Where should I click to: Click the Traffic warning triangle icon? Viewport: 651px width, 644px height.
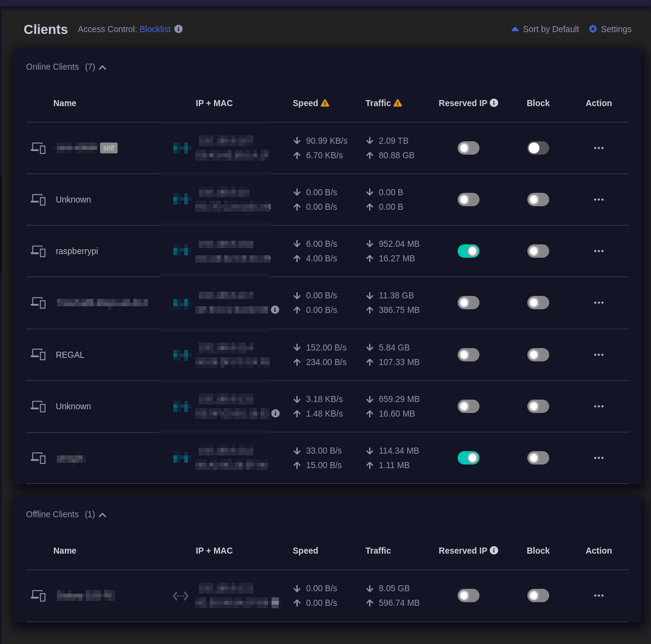pos(398,103)
